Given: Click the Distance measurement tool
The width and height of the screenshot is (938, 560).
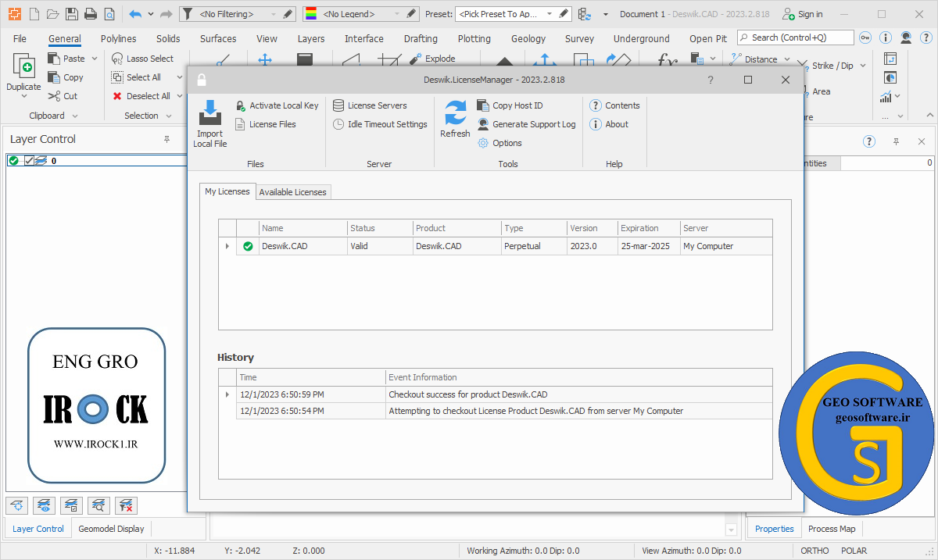Looking at the screenshot, I should click(754, 59).
